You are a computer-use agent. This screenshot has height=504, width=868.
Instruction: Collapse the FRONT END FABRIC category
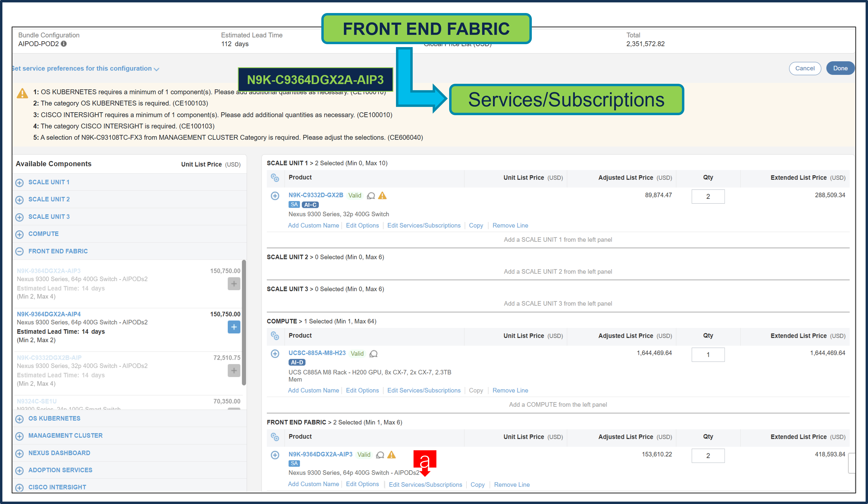(19, 251)
